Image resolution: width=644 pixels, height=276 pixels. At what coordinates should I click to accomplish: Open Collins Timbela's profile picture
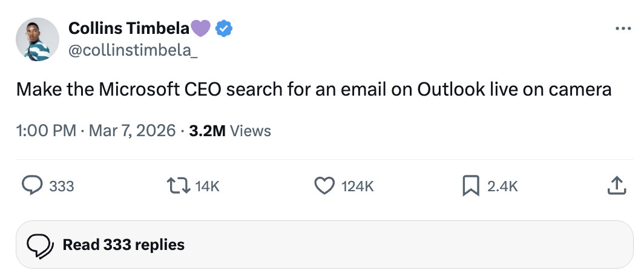pyautogui.click(x=38, y=39)
